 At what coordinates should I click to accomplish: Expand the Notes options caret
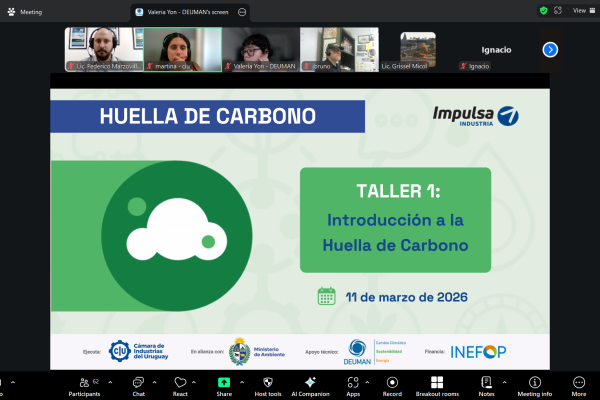tap(504, 382)
